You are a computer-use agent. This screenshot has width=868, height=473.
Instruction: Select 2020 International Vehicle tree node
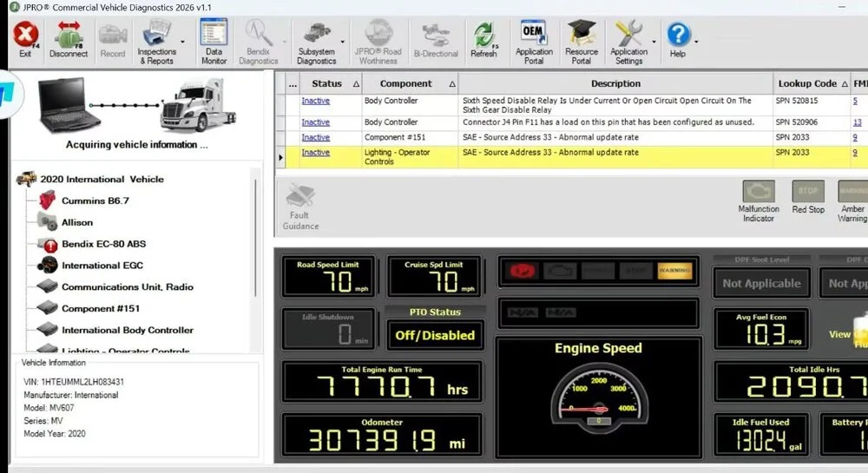[x=102, y=180]
